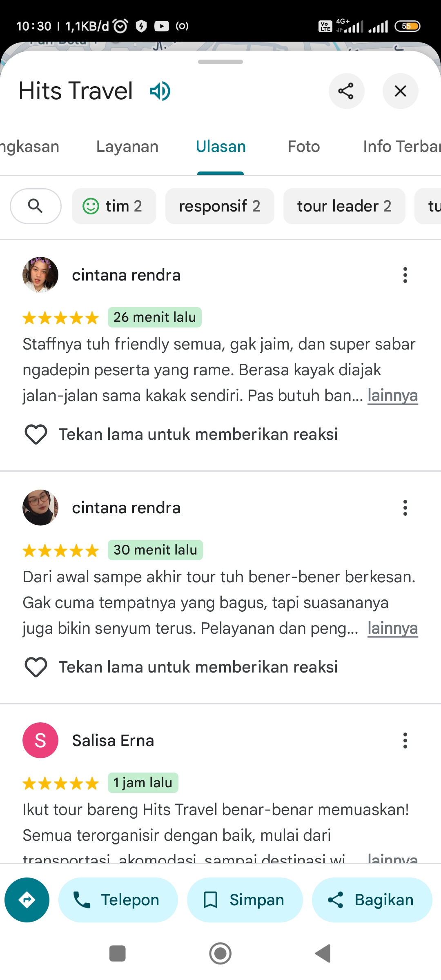The height and width of the screenshot is (980, 441).
Task: Switch to the Foto tab
Action: [304, 147]
